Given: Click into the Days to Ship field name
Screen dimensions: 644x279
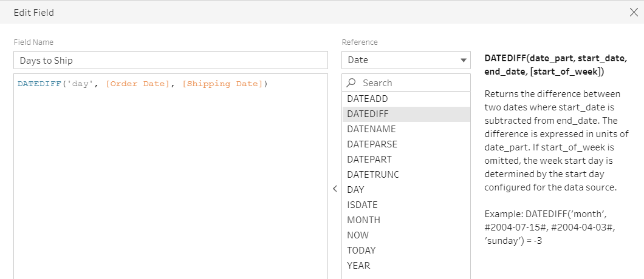Looking at the screenshot, I should (x=170, y=60).
